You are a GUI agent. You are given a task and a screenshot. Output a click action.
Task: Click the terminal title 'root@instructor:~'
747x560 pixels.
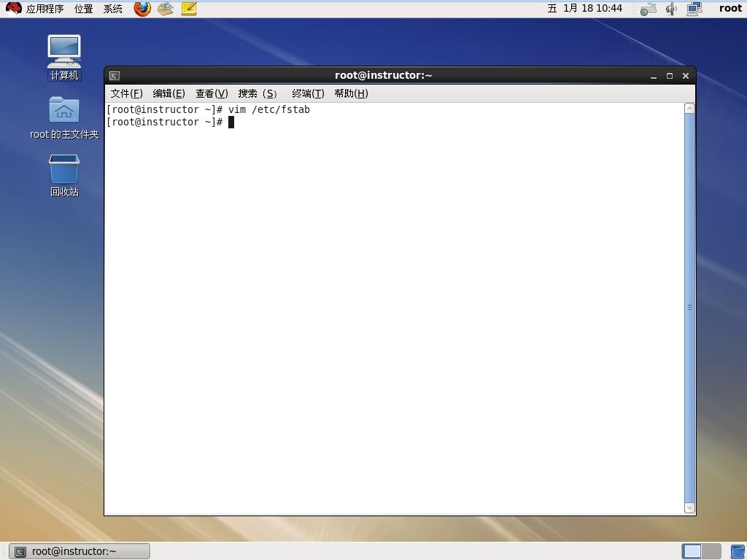pyautogui.click(x=384, y=75)
